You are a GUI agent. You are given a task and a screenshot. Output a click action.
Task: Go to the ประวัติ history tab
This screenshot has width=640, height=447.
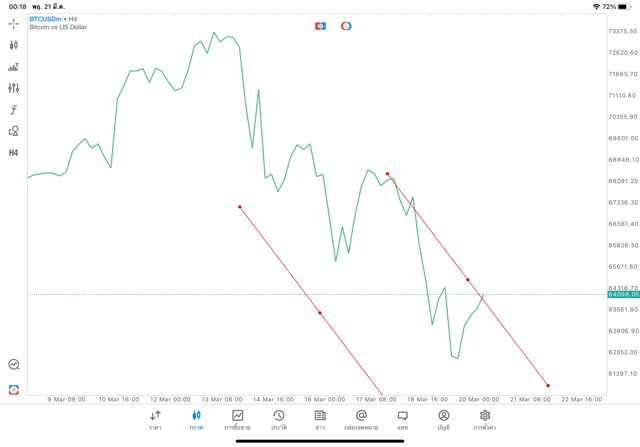tap(278, 420)
